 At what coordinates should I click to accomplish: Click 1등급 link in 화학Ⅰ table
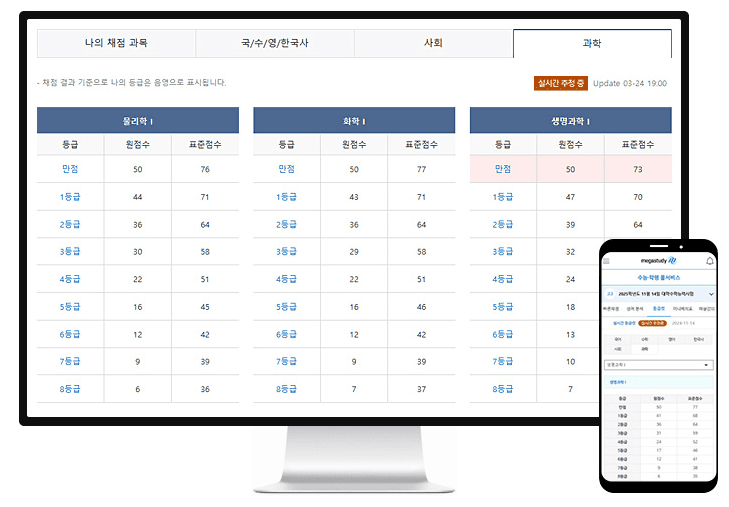pos(286,197)
